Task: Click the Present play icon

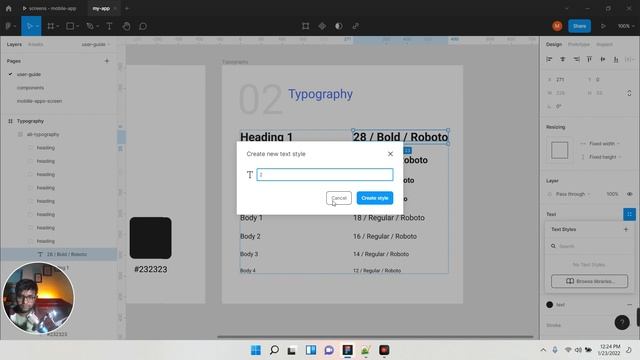Action: coord(603,26)
